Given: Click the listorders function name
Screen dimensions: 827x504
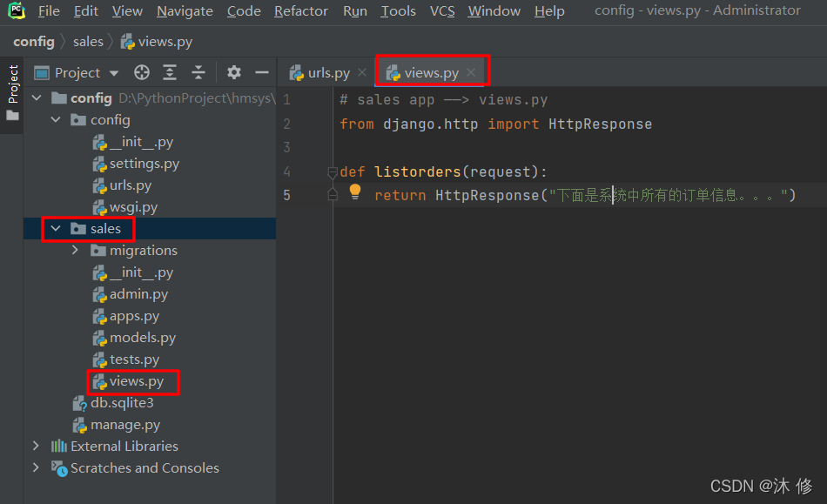Looking at the screenshot, I should tap(418, 171).
